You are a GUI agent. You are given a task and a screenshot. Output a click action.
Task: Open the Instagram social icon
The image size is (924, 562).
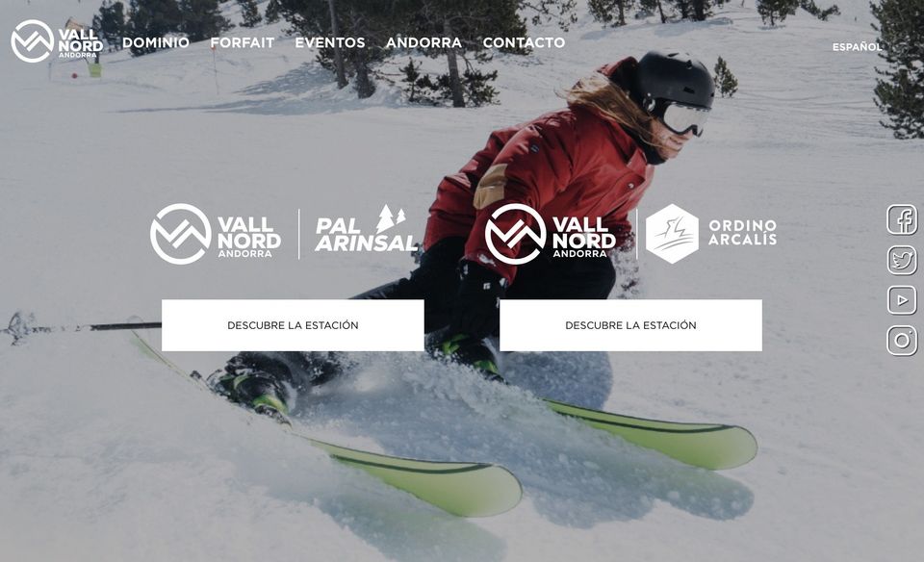click(902, 341)
